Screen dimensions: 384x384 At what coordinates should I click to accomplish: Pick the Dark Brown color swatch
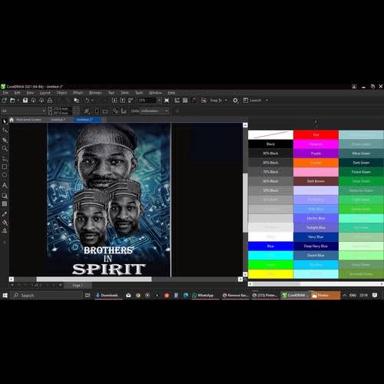316,181
